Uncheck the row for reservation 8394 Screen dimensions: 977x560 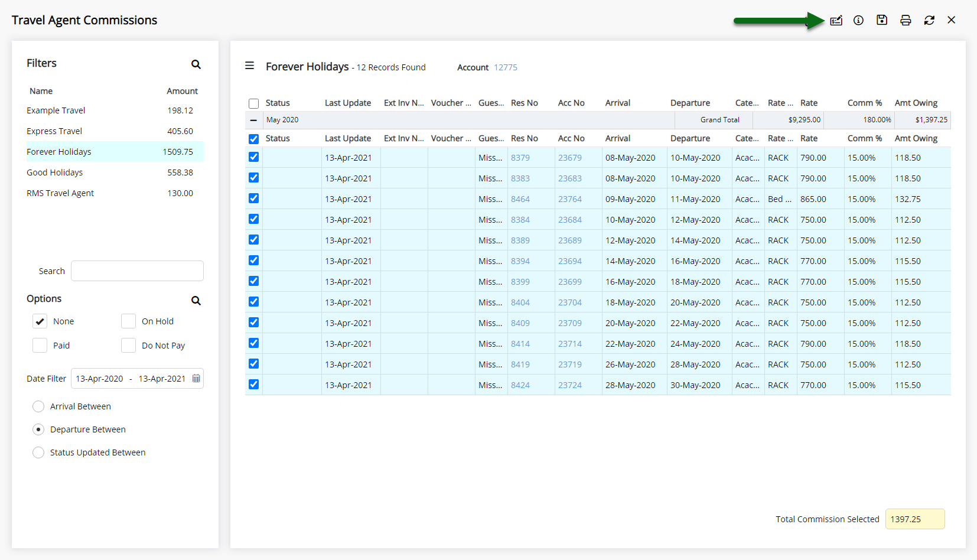point(254,261)
